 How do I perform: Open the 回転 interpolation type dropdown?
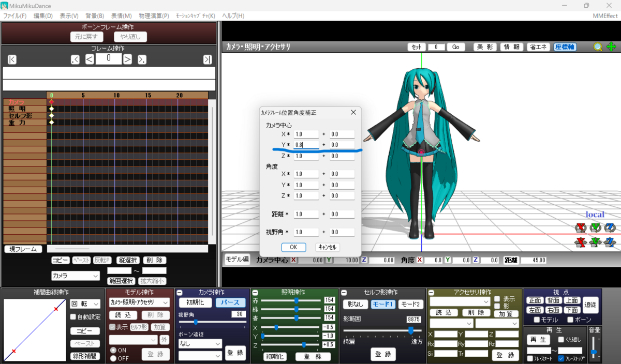(85, 304)
